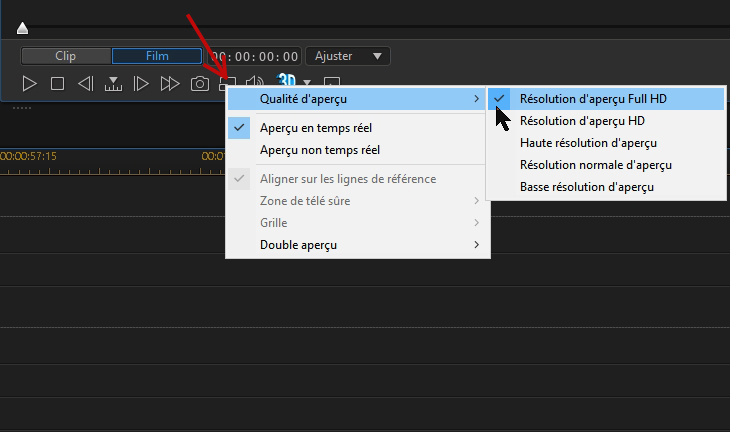Take a snapshot with camera icon
This screenshot has height=432, width=730.
tap(200, 84)
